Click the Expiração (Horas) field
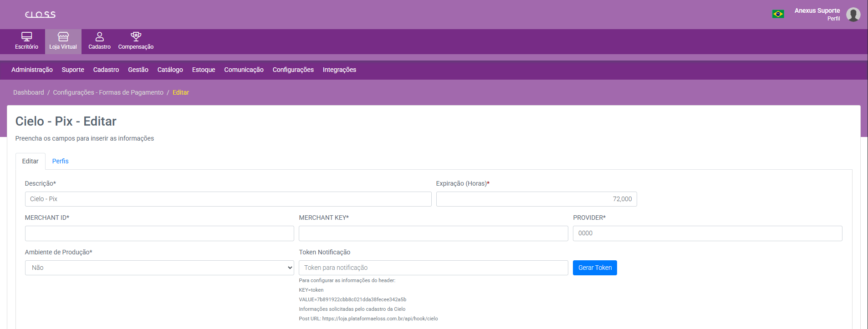The width and height of the screenshot is (868, 329). point(536,199)
